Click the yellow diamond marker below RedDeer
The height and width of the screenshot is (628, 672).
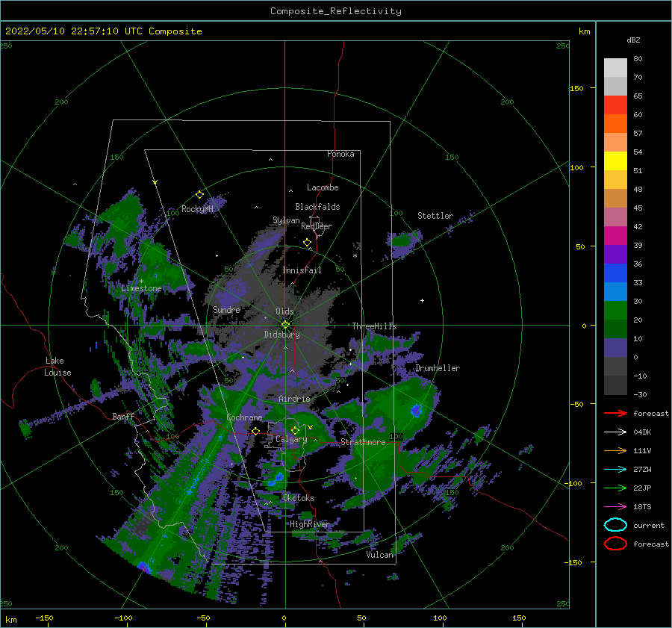pos(307,243)
